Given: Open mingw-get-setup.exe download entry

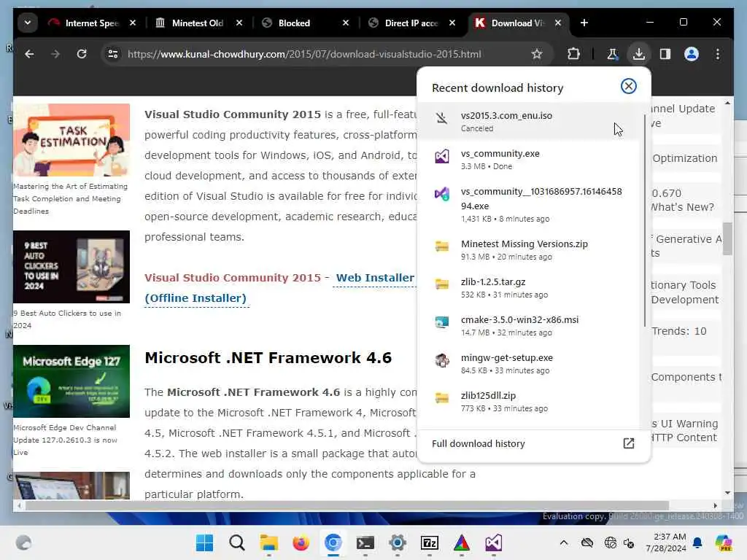Looking at the screenshot, I should pos(530,364).
